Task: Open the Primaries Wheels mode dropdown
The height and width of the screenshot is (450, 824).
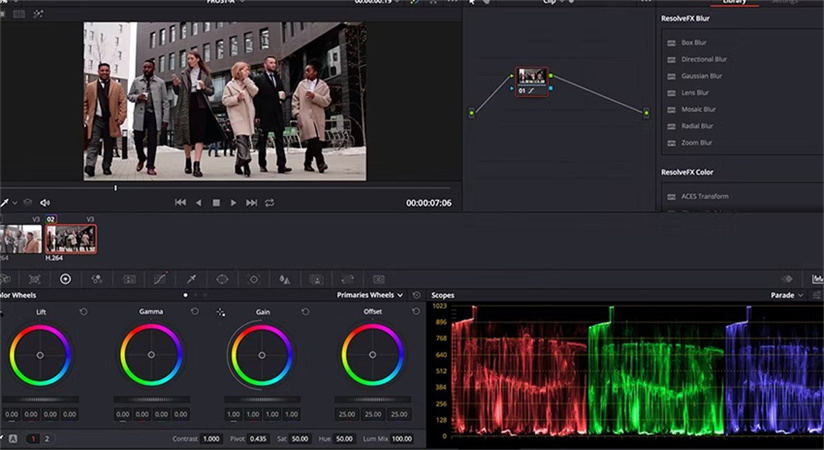Action: [x=371, y=296]
